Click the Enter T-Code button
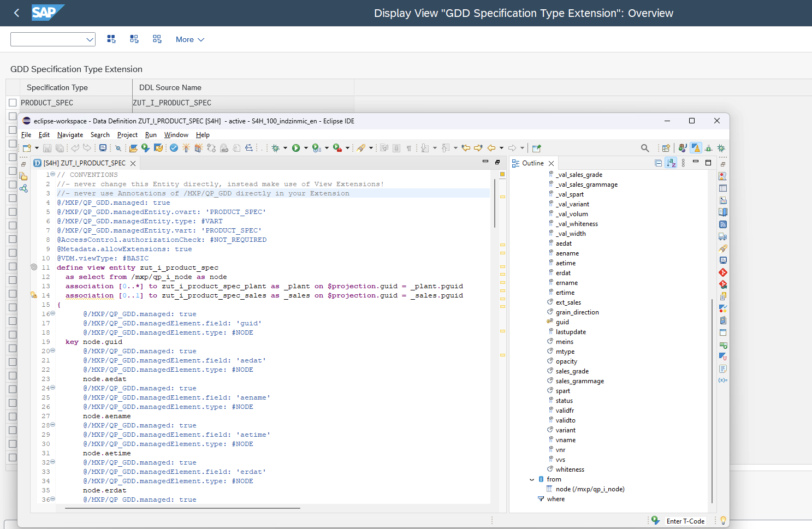The width and height of the screenshot is (812, 529). coord(685,521)
